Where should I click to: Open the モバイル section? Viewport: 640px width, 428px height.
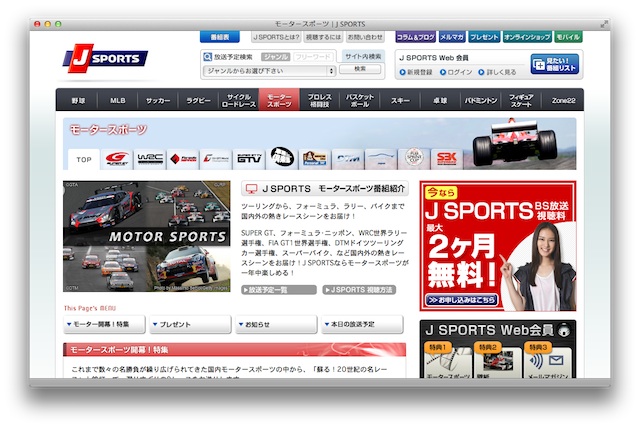[568, 37]
